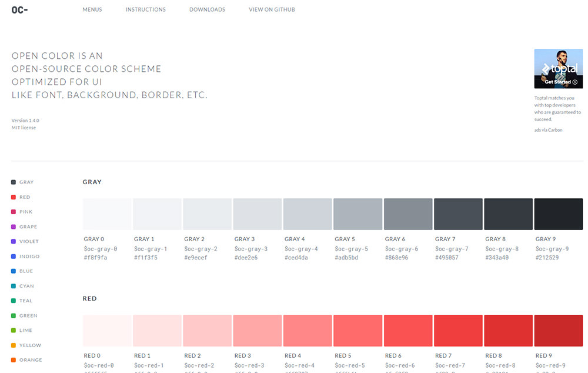Open the Menus nav item
The height and width of the screenshot is (373, 588).
coord(92,10)
